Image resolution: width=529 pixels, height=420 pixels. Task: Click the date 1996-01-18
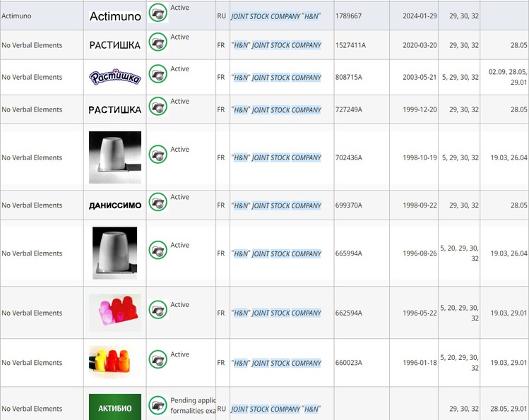(x=420, y=363)
